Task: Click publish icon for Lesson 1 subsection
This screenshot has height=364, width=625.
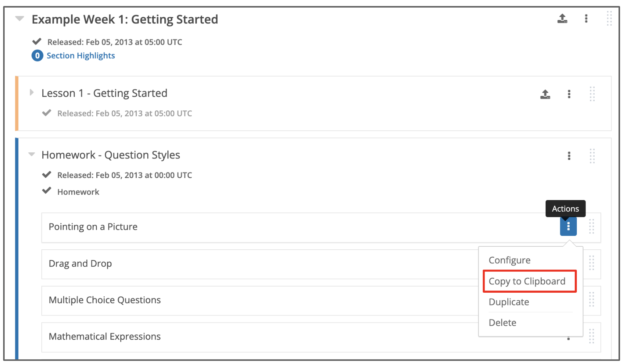Action: (545, 94)
